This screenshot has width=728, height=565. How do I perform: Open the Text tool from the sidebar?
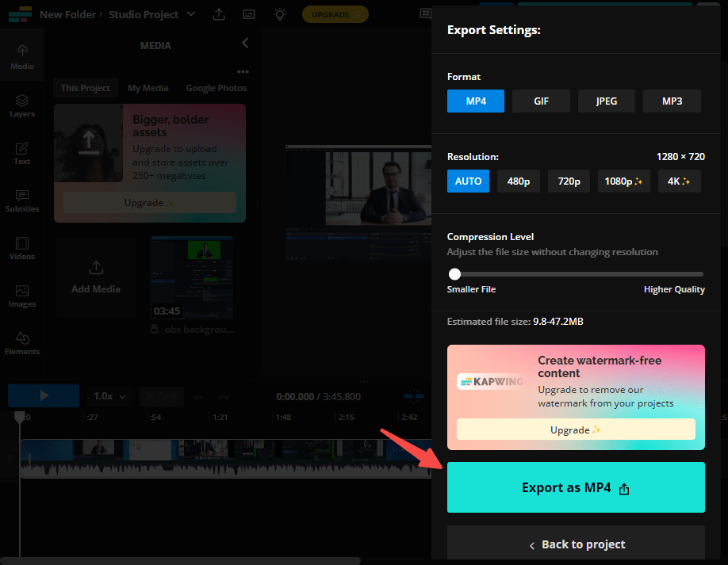click(x=21, y=153)
